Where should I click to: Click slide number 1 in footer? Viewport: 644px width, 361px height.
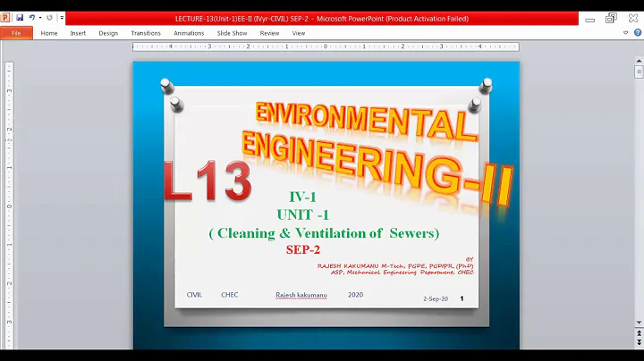click(462, 298)
